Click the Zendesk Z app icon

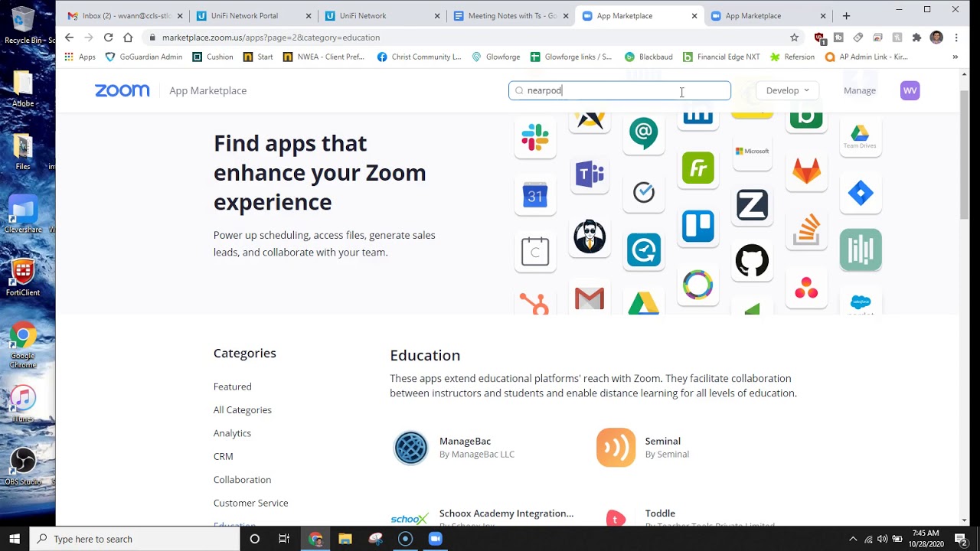coord(752,205)
